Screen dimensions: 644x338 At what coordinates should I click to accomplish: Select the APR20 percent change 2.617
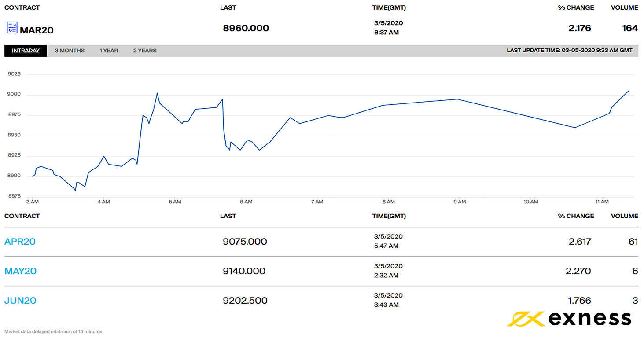click(x=580, y=242)
